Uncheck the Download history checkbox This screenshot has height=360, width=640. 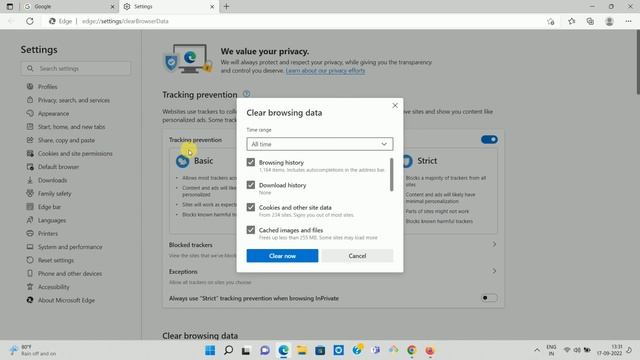tap(251, 185)
